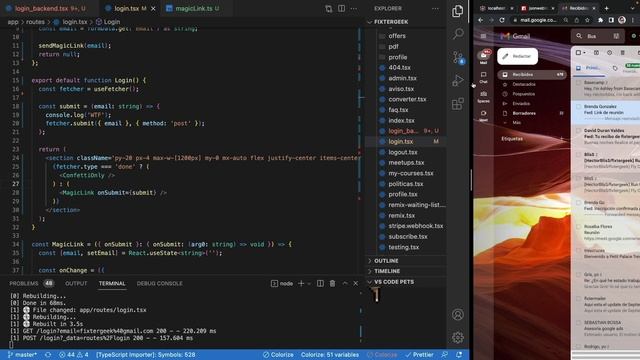640x360 pixels.
Task: Open the OUTPUT panel tab
Action: point(76,283)
